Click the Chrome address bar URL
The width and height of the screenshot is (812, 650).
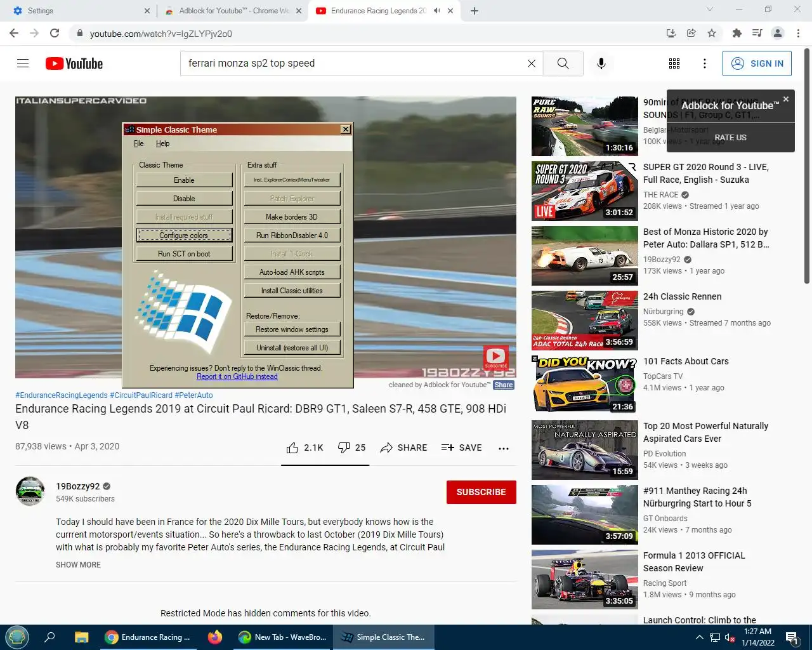tap(161, 34)
